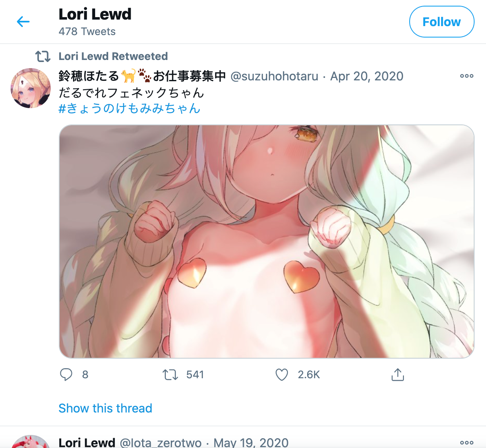Open the 'Lori Lewd Retweeted' label link
486x448 pixels.
click(113, 56)
